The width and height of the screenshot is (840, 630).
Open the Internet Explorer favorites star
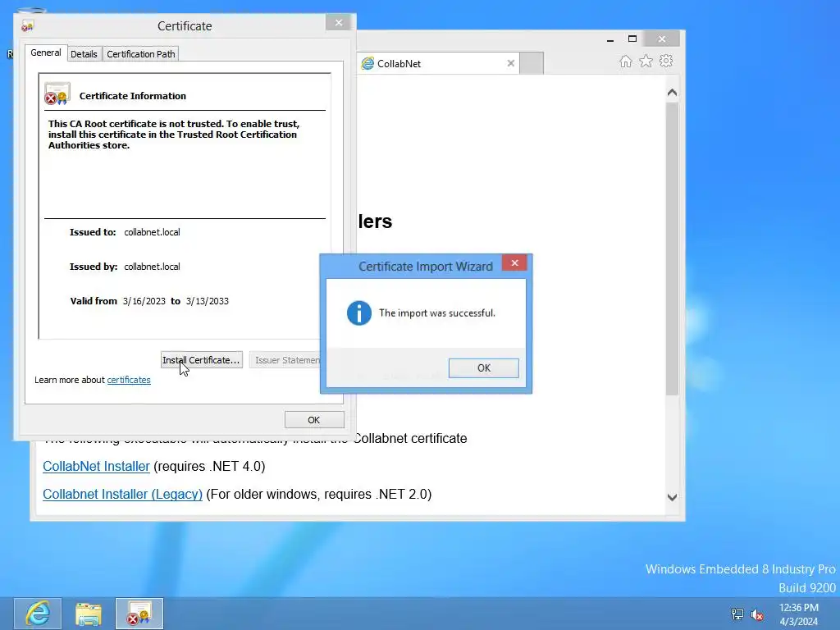click(646, 61)
